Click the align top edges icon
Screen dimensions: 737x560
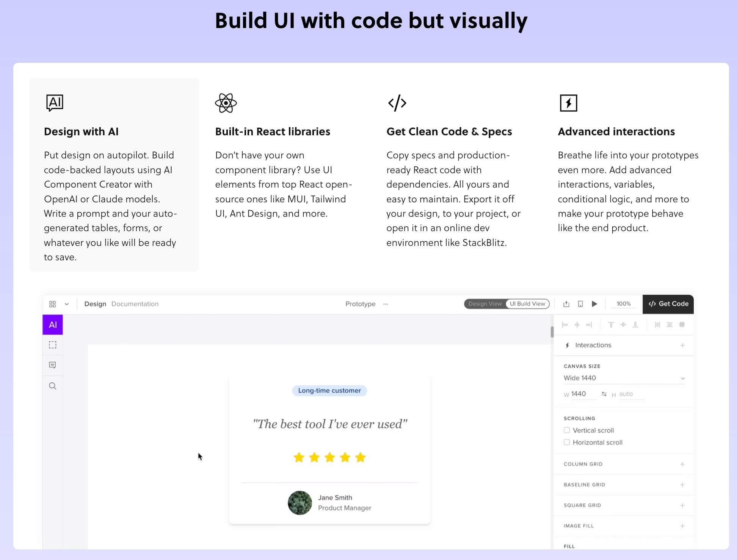611,325
